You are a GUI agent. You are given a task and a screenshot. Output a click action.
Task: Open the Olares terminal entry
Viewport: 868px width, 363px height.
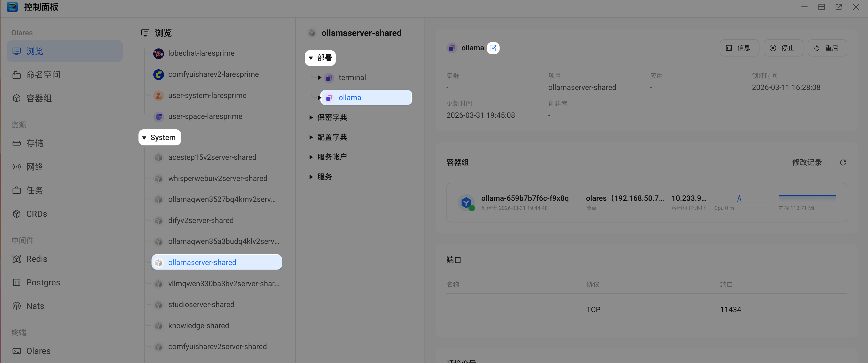point(38,351)
